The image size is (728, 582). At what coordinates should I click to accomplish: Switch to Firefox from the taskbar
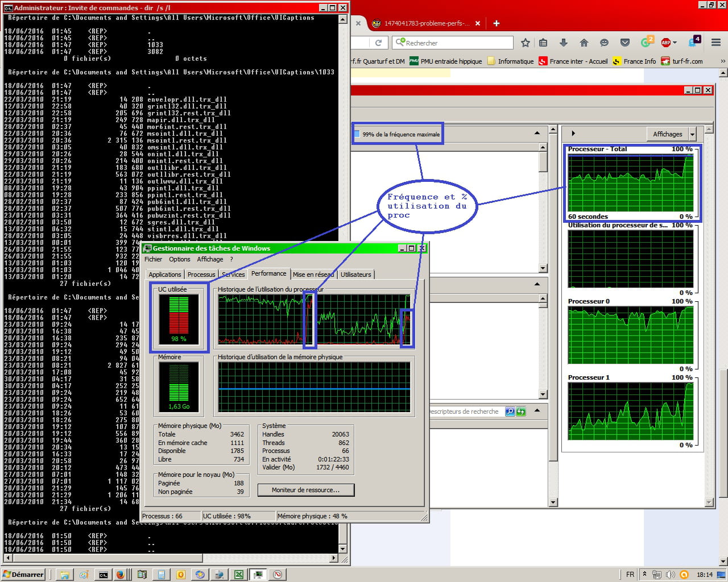[121, 575]
